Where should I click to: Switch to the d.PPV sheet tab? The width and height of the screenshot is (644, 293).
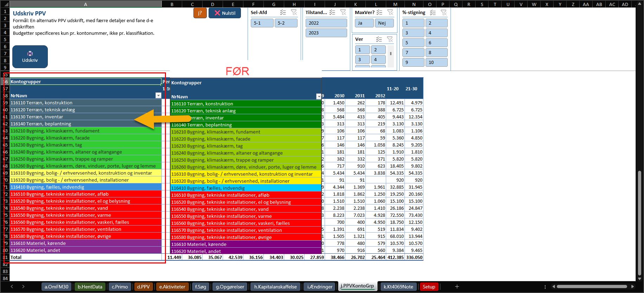[x=144, y=287]
